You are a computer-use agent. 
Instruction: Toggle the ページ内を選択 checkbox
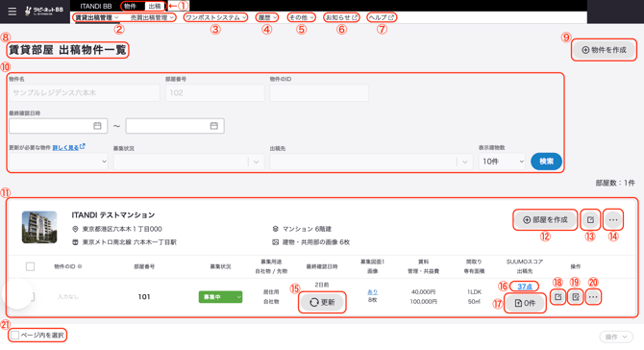(x=14, y=336)
